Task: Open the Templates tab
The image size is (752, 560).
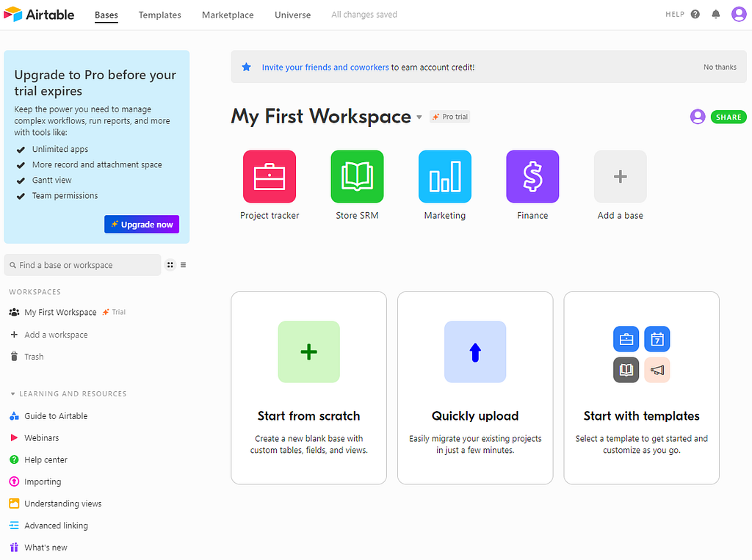Action: 159,15
